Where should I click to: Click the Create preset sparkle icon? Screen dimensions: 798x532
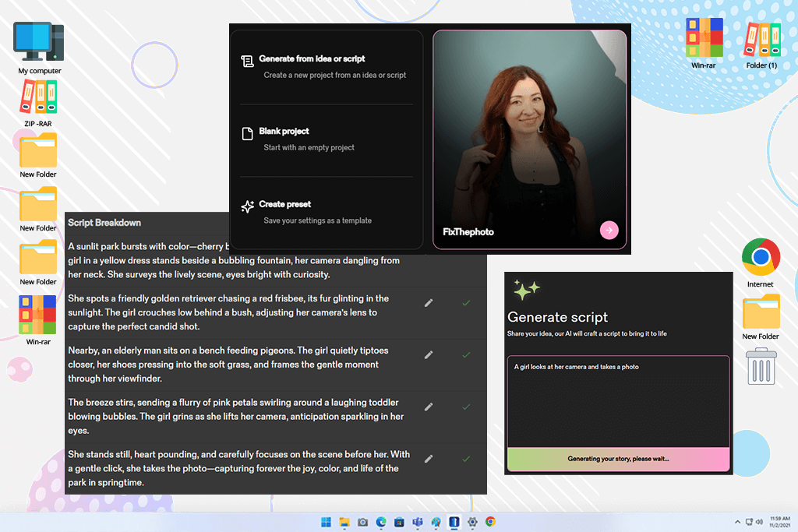point(247,206)
